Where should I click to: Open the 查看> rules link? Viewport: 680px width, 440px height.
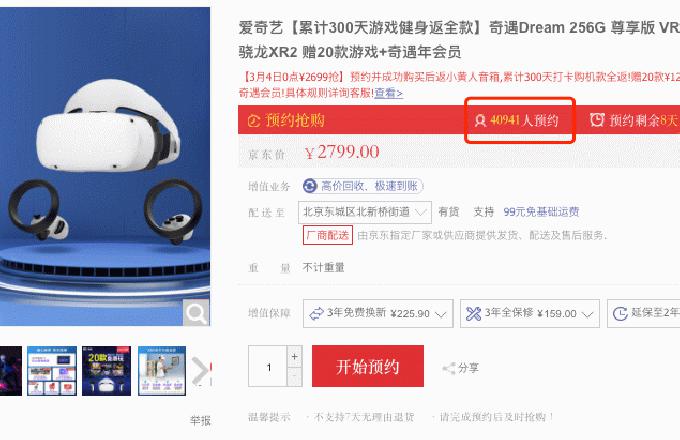click(389, 93)
